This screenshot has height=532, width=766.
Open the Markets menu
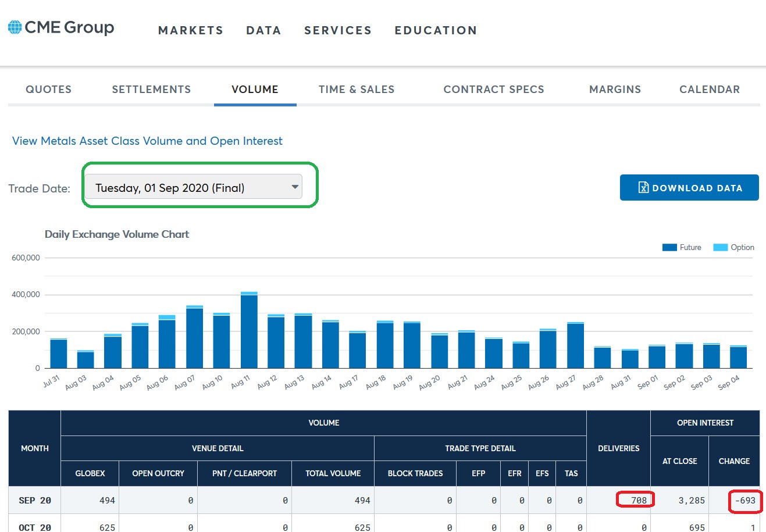191,30
